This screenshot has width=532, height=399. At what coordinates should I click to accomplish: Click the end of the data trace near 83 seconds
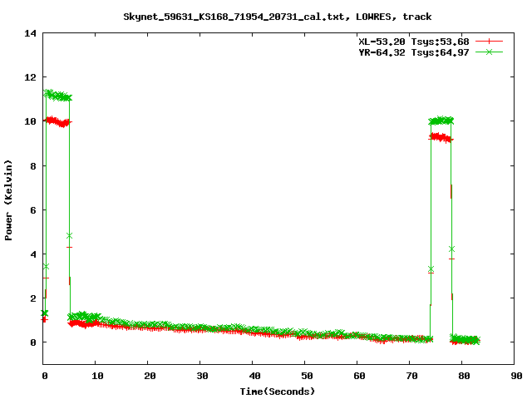point(477,341)
